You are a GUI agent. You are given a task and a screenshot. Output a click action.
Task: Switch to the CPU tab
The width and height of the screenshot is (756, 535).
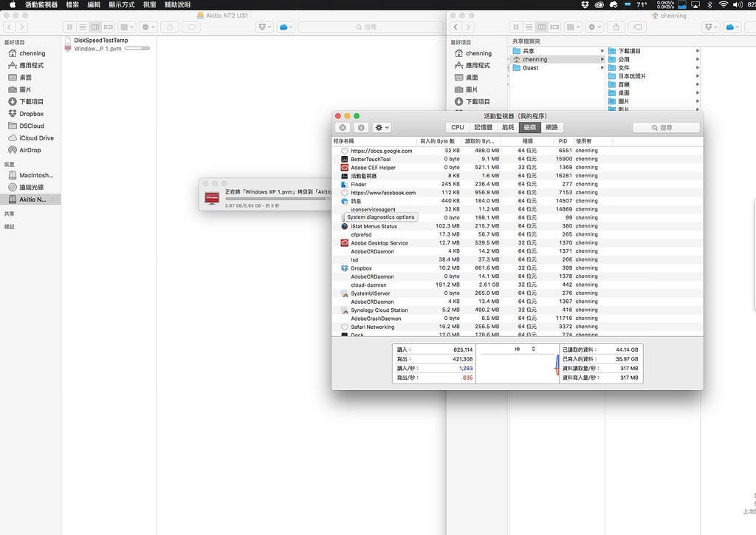click(458, 127)
